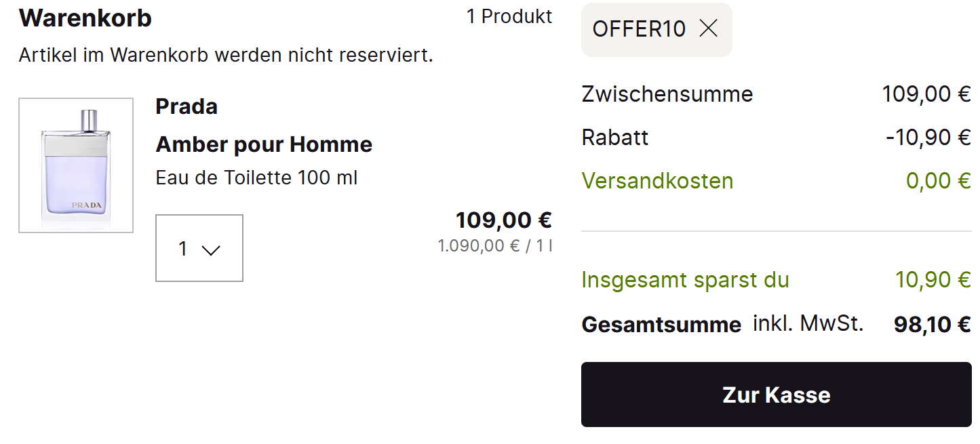Remove the OFFER10 coupon code
Screen dimensions: 980x444
click(x=708, y=28)
